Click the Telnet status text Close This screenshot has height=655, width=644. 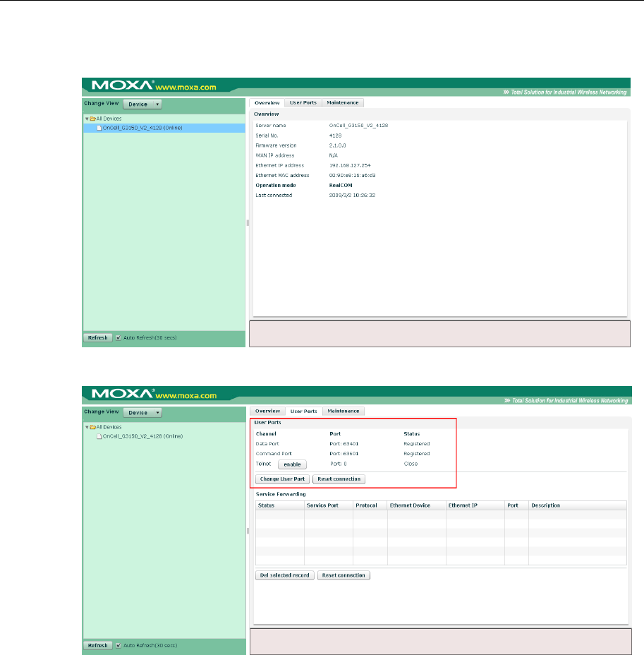[x=411, y=464]
